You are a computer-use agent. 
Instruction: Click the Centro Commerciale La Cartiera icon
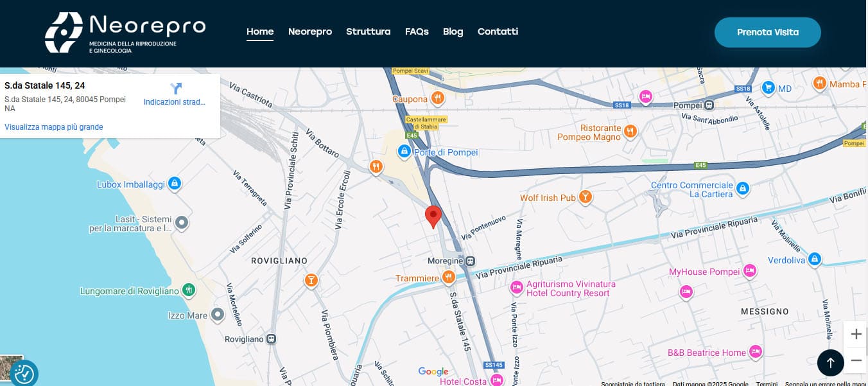pos(742,189)
